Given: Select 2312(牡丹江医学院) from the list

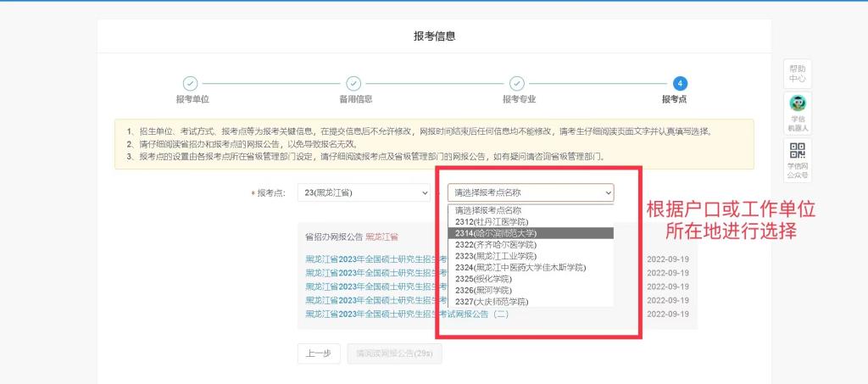Looking at the screenshot, I should coord(491,221).
